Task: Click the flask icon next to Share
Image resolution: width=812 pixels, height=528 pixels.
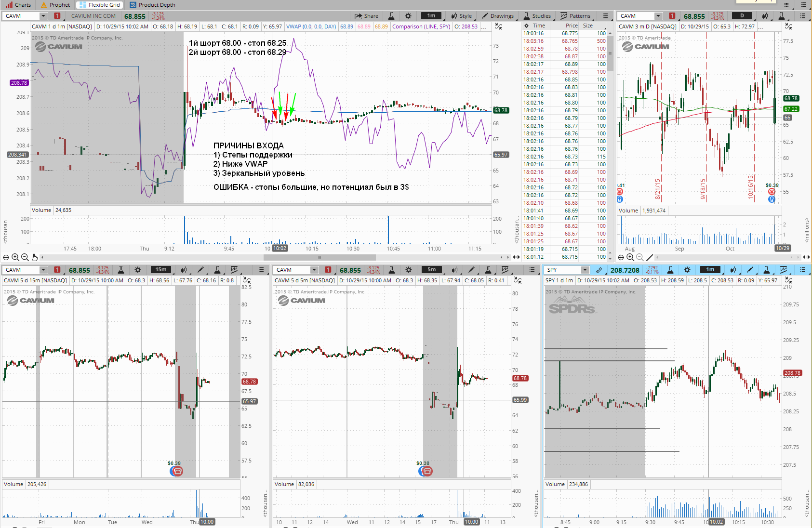Action: click(391, 16)
